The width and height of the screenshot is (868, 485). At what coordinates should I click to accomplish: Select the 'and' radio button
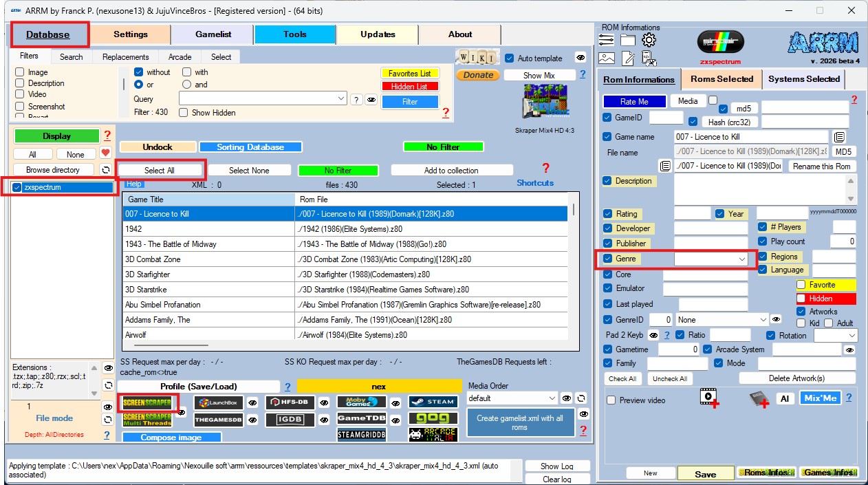(186, 85)
